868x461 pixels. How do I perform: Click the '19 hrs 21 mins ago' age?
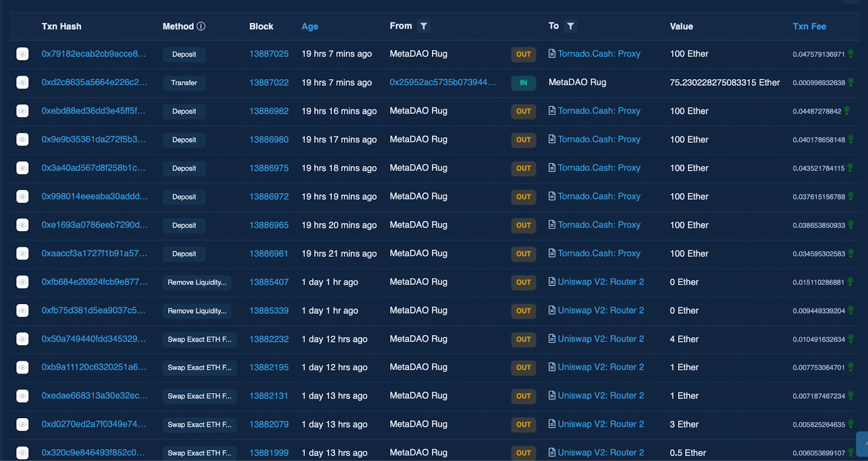click(339, 254)
